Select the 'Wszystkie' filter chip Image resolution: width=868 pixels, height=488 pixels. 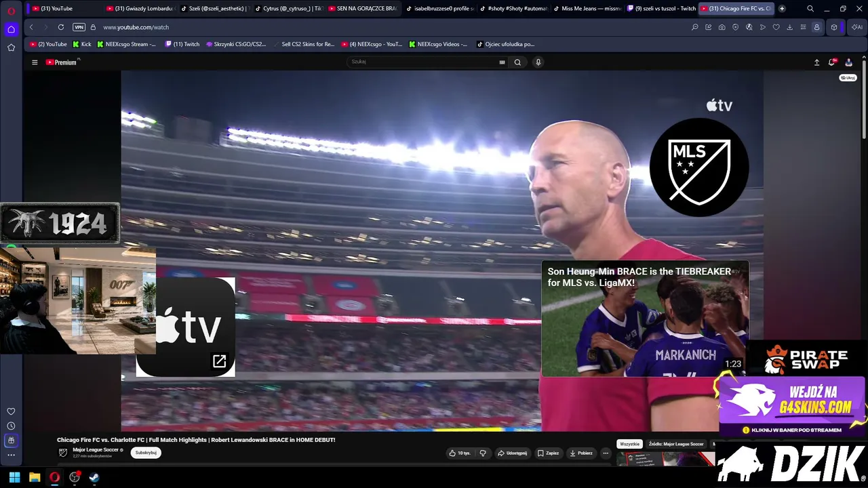(629, 444)
